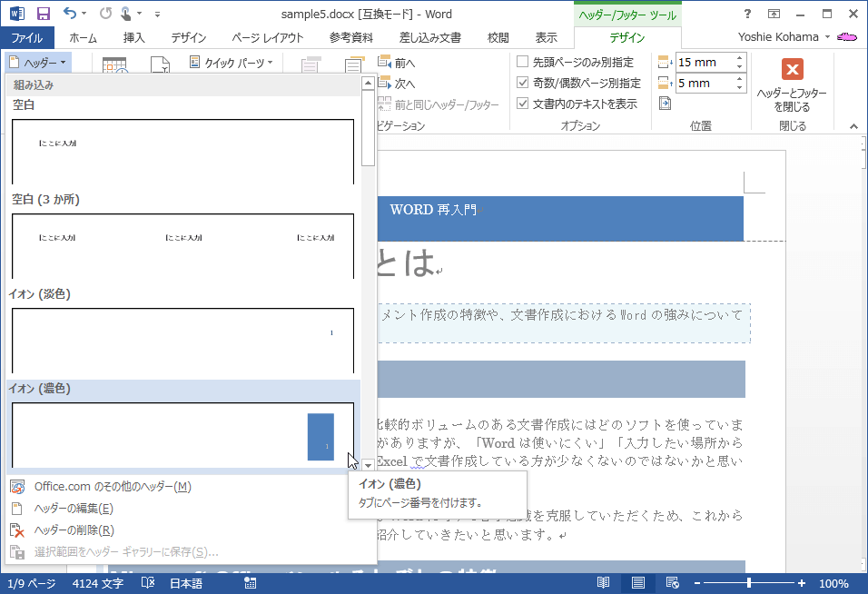The width and height of the screenshot is (868, 594).
Task: Click the Word application logo icon
Action: click(16, 14)
